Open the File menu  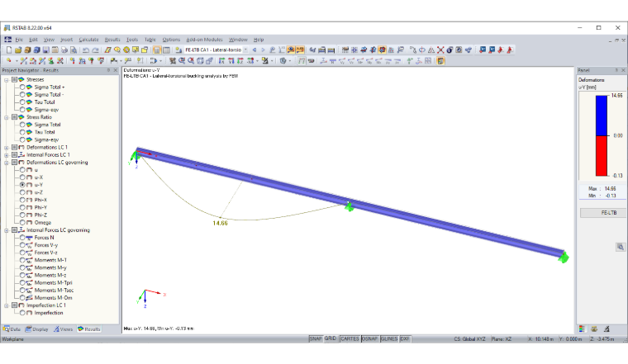click(19, 40)
